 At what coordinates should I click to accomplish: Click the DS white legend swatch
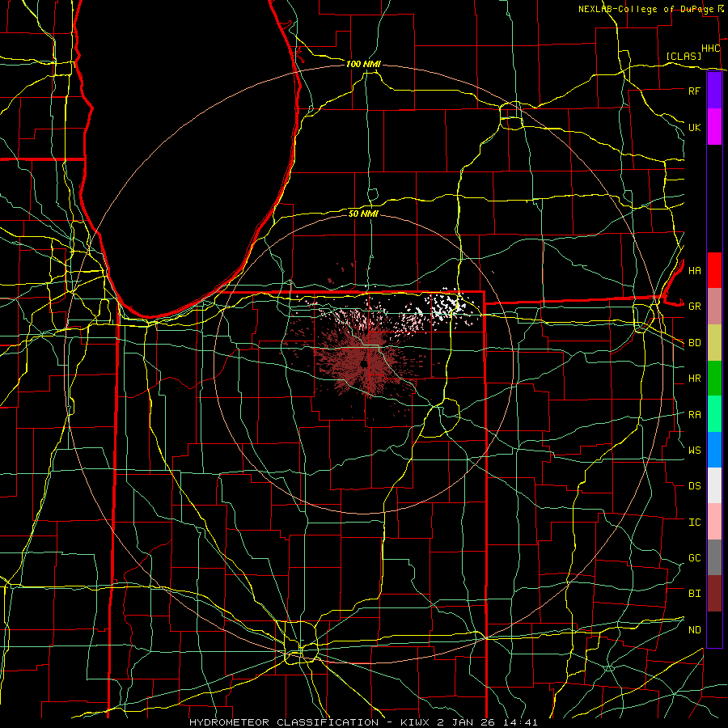pyautogui.click(x=714, y=485)
